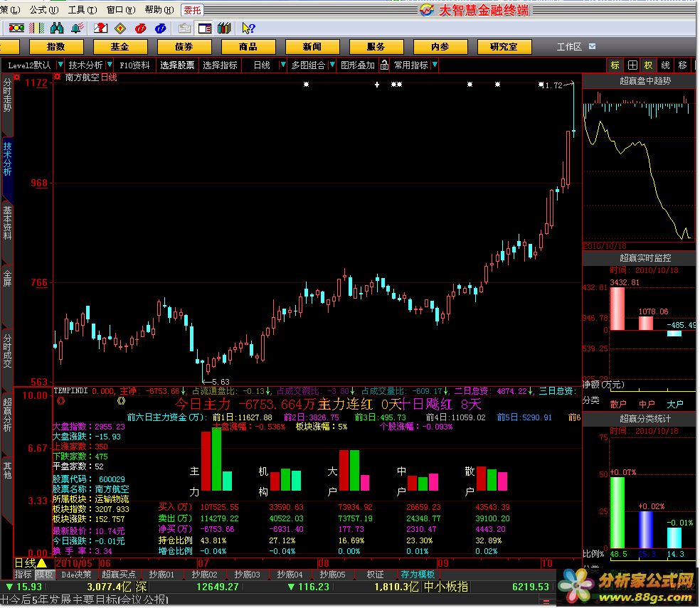
Task: Select the 分时走势 side tab
Action: pos(7,95)
